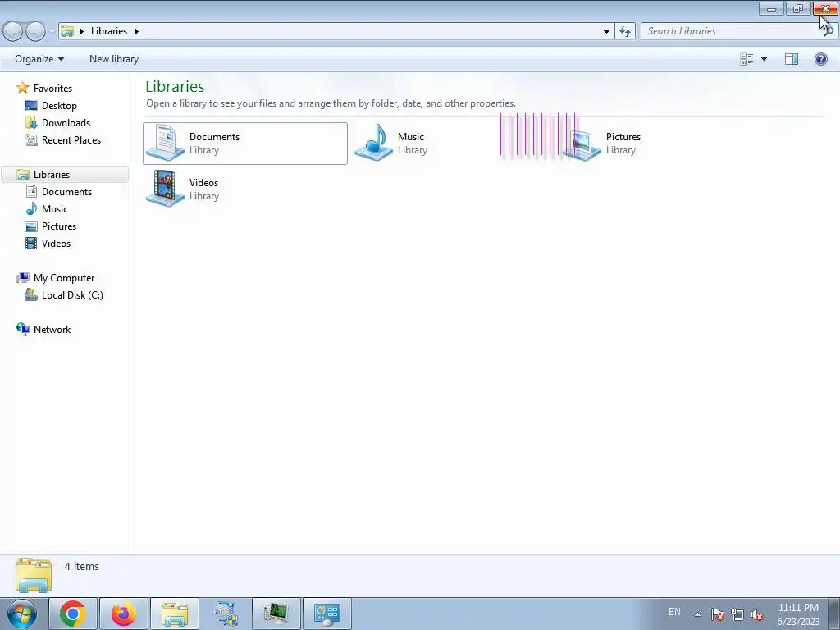Click the network status tray icon
This screenshot has height=630, width=840.
737,614
